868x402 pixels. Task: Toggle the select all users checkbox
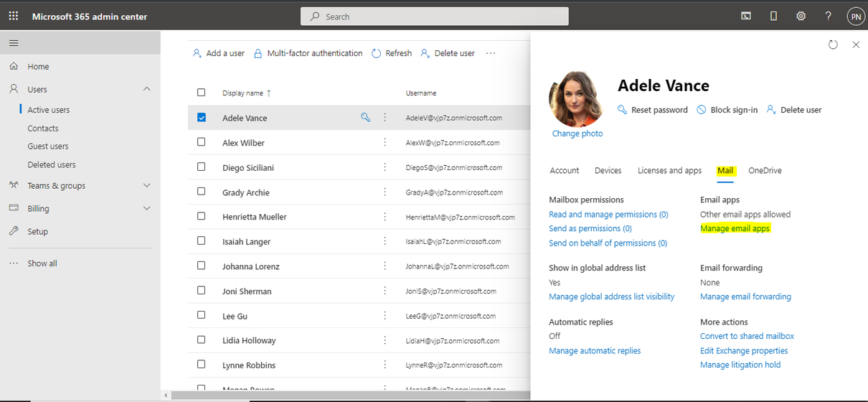(x=201, y=93)
